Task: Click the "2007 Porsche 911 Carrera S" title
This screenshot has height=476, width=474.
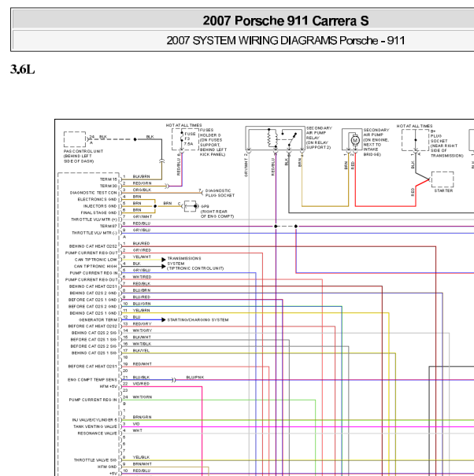Action: coord(286,20)
